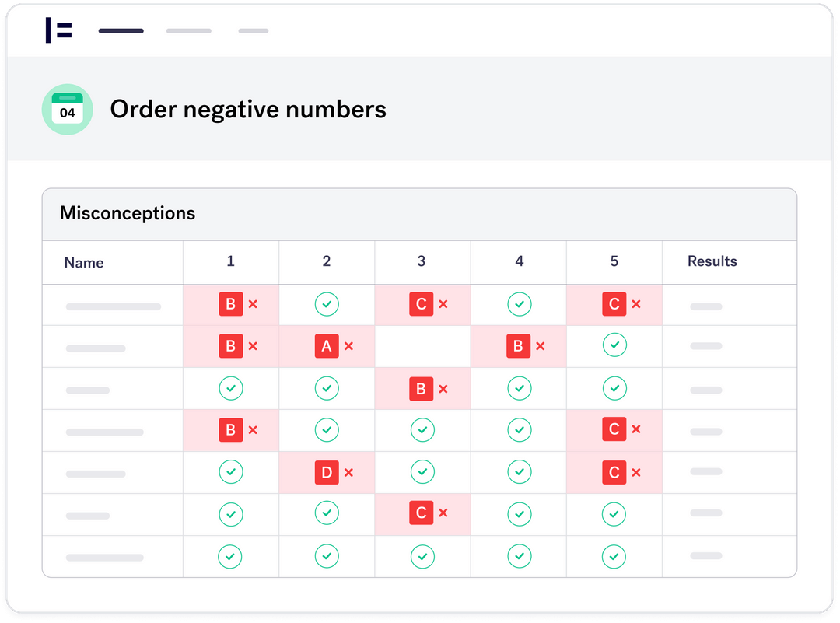Click the red B badge in row one, column 1
Screen dimensions: 840x623
tap(230, 304)
